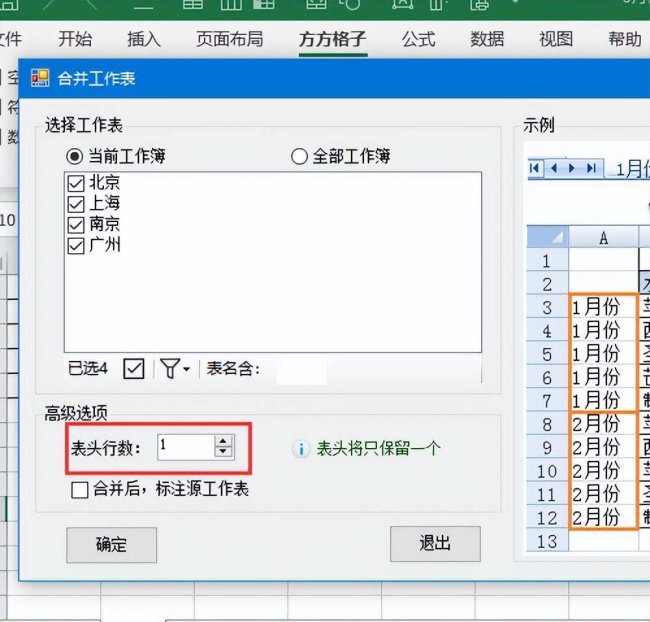
Task: Increase 表头行数 with the up arrow
Action: (223, 441)
